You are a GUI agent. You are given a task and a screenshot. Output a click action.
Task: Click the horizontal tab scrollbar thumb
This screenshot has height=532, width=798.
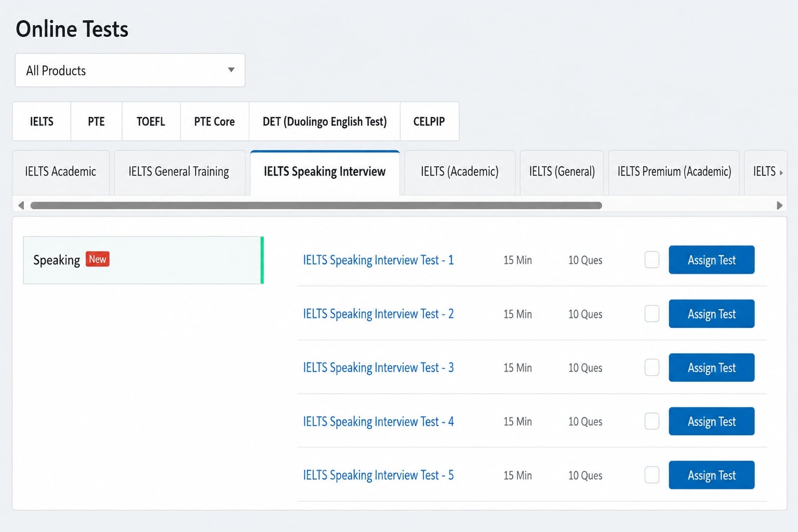[x=316, y=205]
